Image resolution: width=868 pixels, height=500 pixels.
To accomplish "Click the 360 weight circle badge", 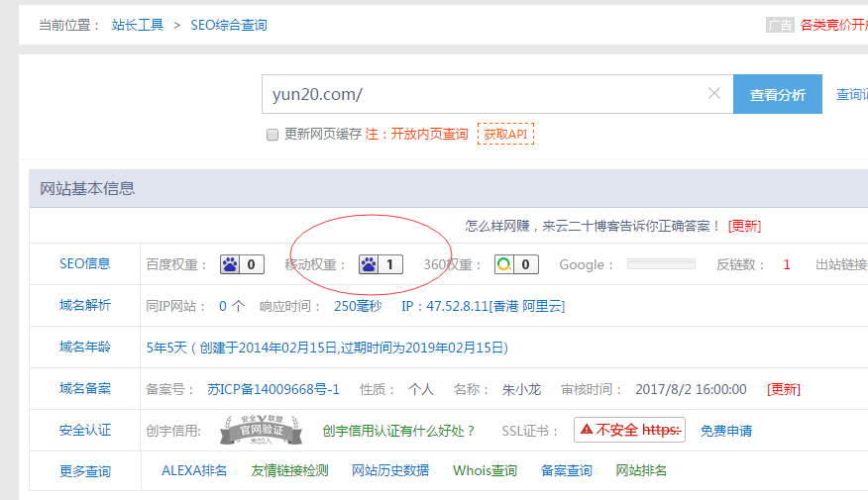I will [516, 264].
